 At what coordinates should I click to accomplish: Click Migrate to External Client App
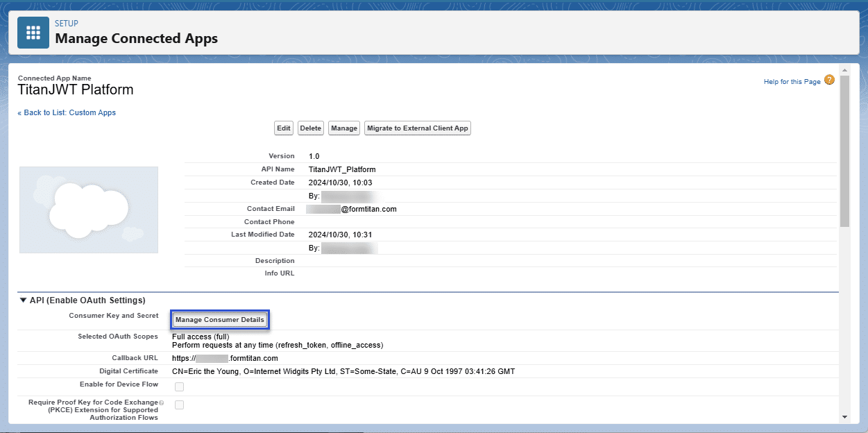coord(417,128)
